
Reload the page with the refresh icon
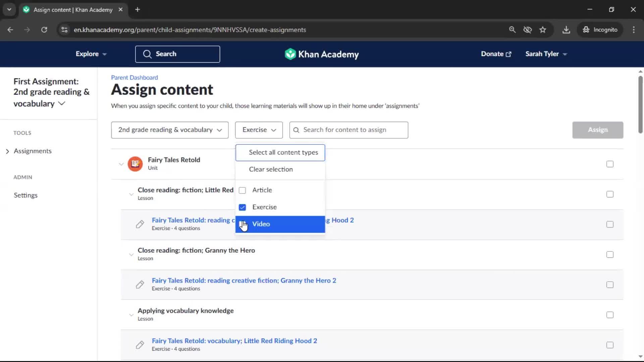coord(44,30)
